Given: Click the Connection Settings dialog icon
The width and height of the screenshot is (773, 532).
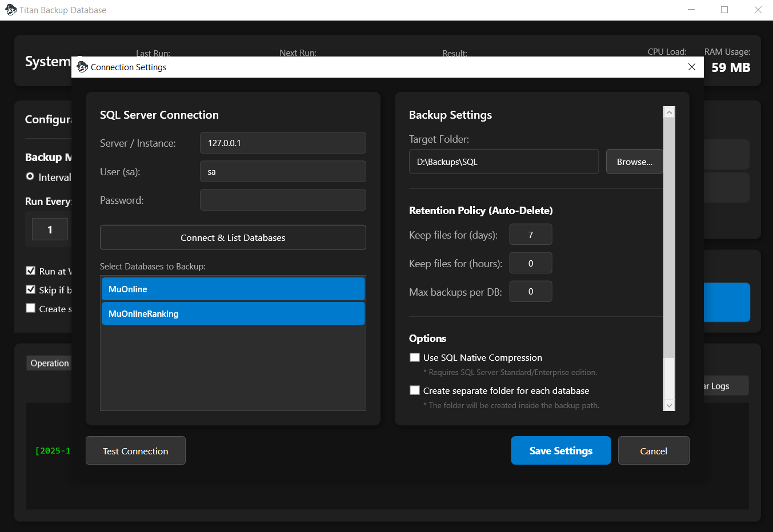Looking at the screenshot, I should (x=82, y=67).
